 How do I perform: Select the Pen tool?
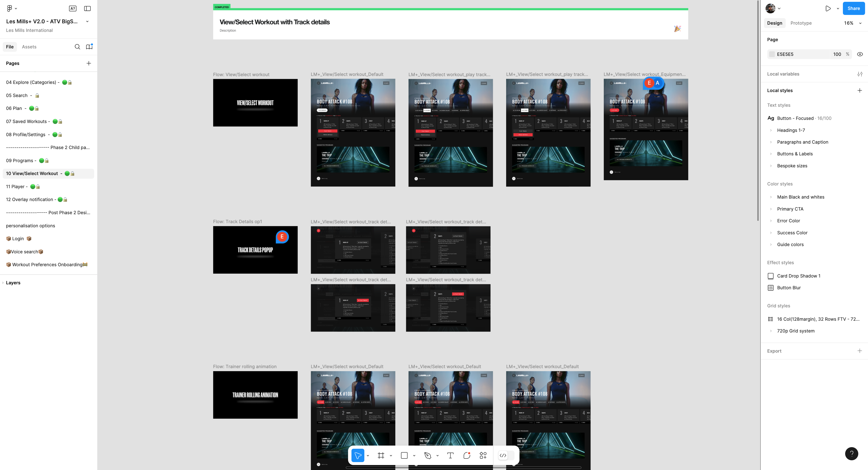coord(428,456)
